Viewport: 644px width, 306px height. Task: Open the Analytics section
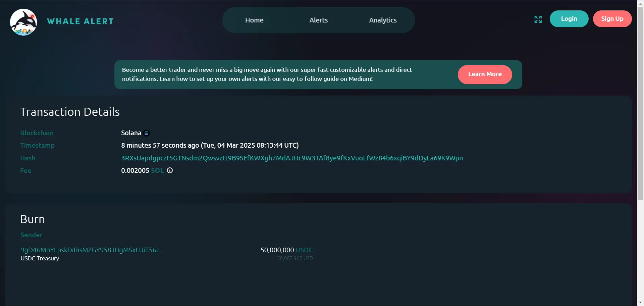[383, 20]
